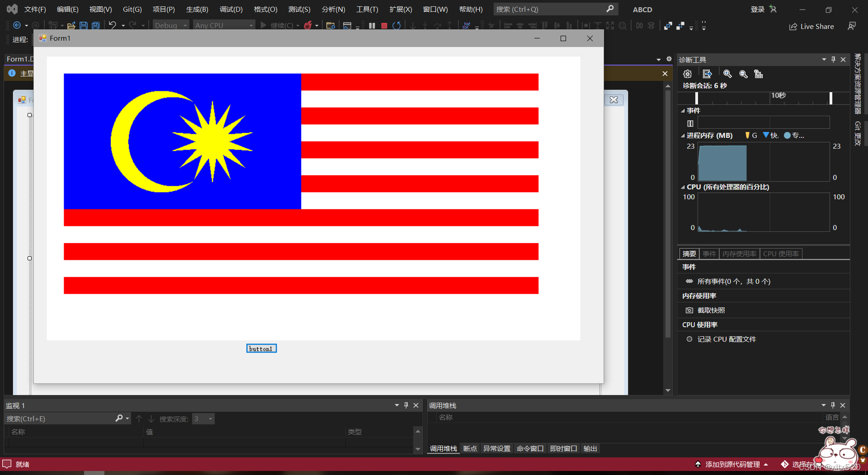The image size is (868, 475).
Task: Pause debugging with the break all icon
Action: pyautogui.click(x=372, y=26)
